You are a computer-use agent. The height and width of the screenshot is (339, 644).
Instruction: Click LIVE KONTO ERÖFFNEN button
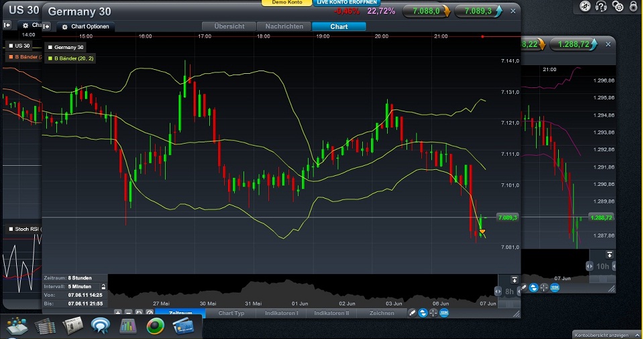pos(347,3)
